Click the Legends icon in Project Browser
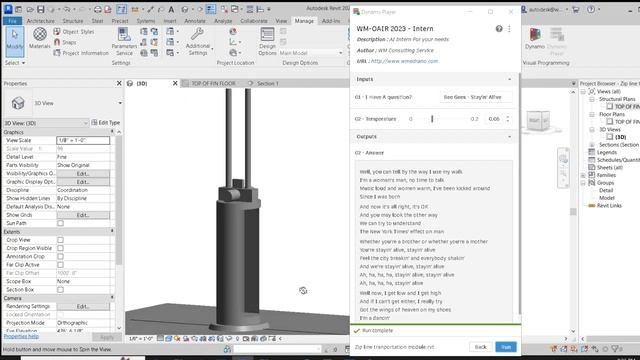The height and width of the screenshot is (360, 640). point(591,152)
